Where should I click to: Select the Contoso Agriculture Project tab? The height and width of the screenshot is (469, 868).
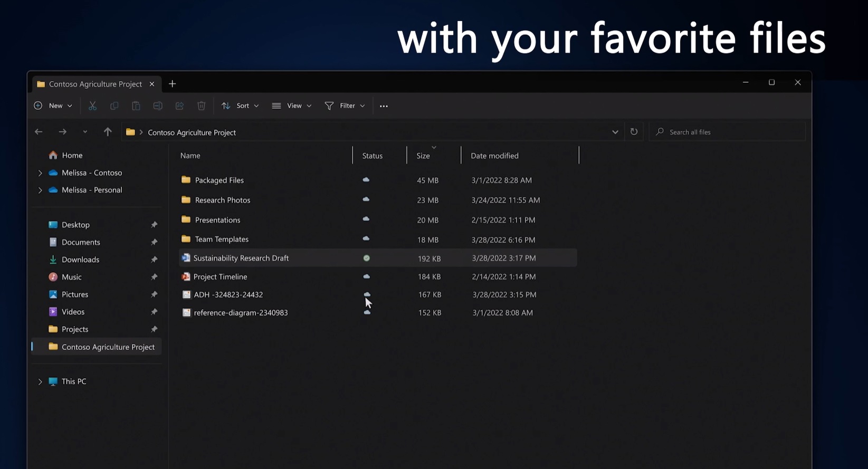(x=90, y=84)
